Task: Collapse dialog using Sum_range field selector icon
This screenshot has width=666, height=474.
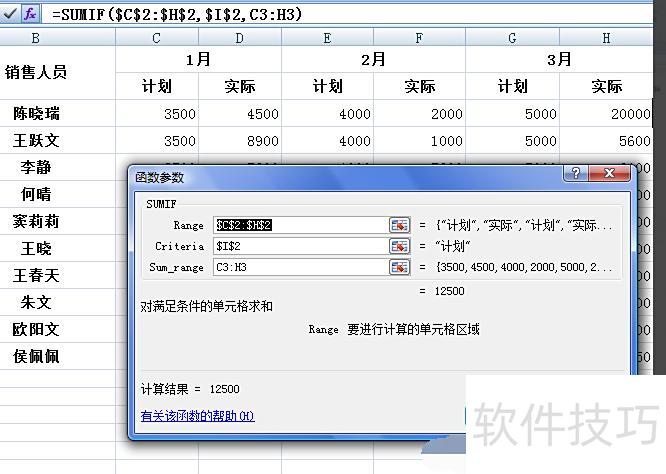Action: [399, 267]
